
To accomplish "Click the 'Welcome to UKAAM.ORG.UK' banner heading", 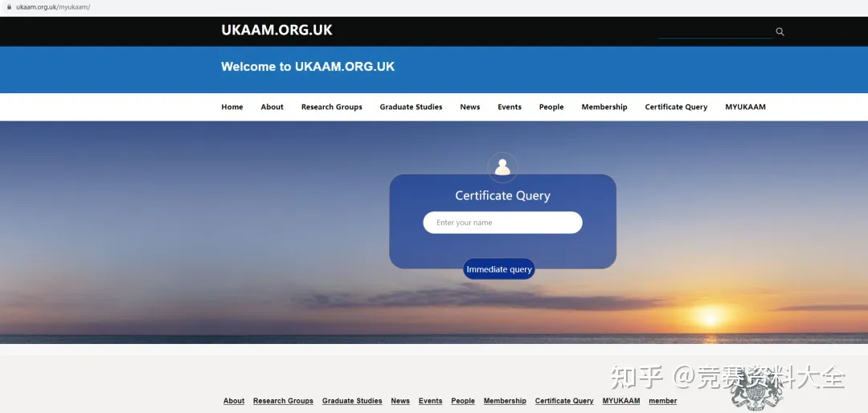I will [308, 67].
